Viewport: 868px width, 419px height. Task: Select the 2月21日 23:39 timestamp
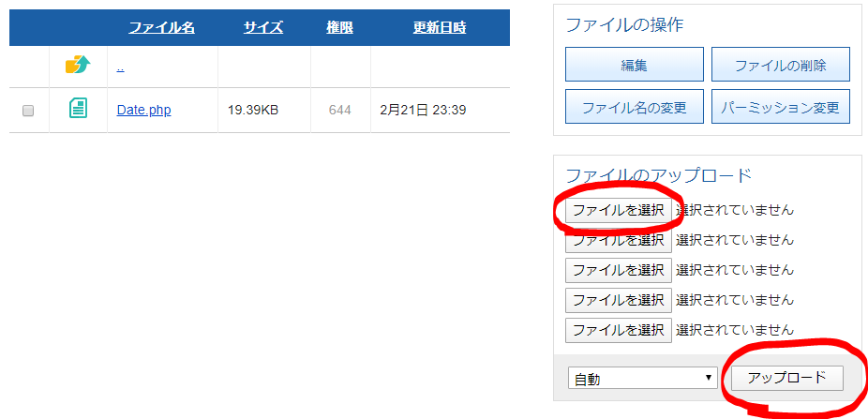pos(423,111)
